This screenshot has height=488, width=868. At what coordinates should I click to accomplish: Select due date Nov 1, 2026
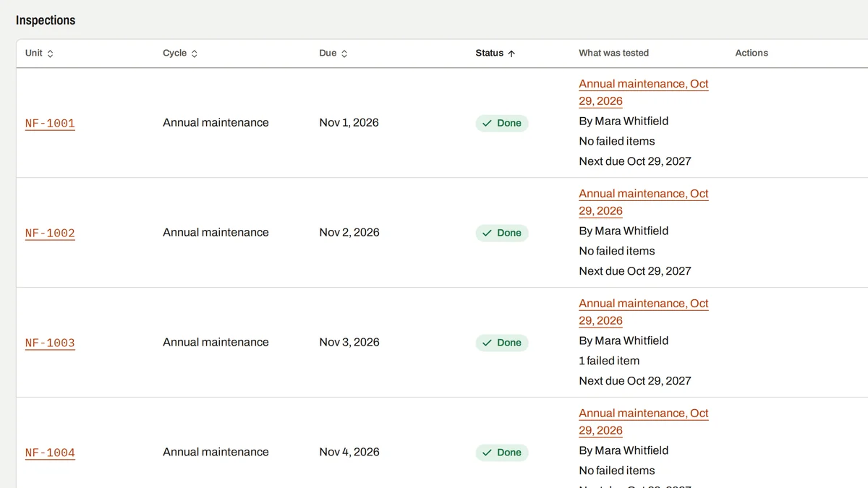point(349,123)
